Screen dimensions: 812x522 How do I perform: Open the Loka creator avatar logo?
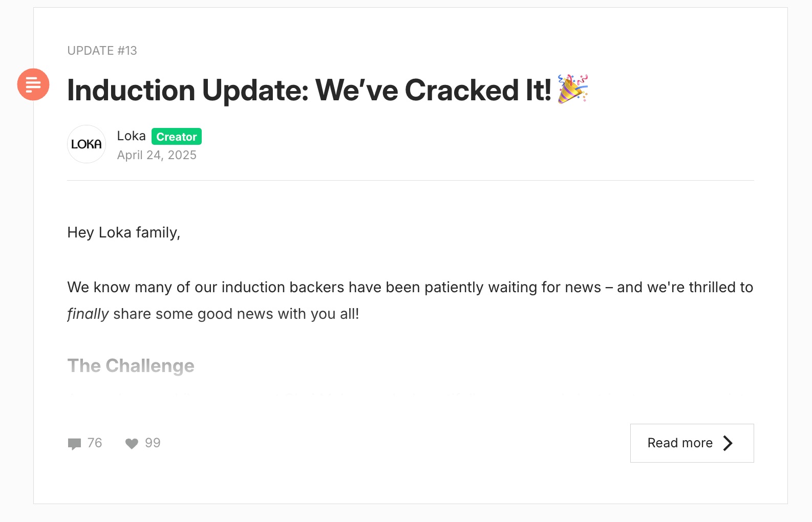tap(87, 144)
